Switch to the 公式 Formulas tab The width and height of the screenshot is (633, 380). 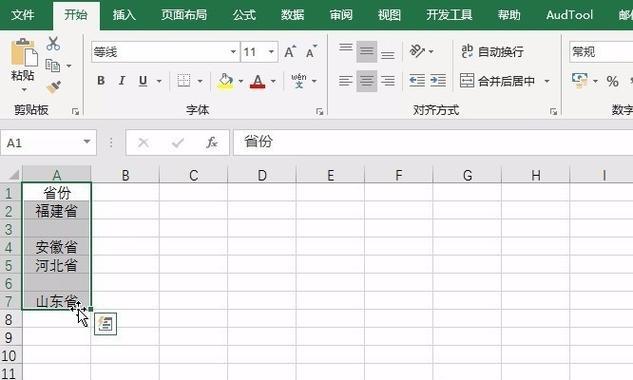[244, 15]
